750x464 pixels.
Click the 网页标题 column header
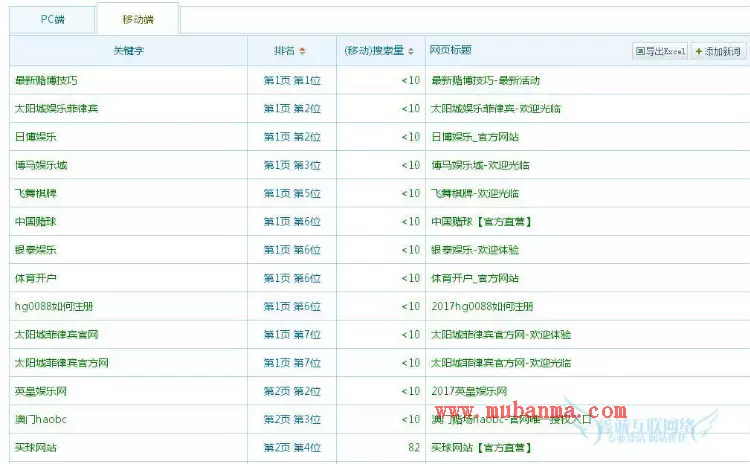(451, 51)
